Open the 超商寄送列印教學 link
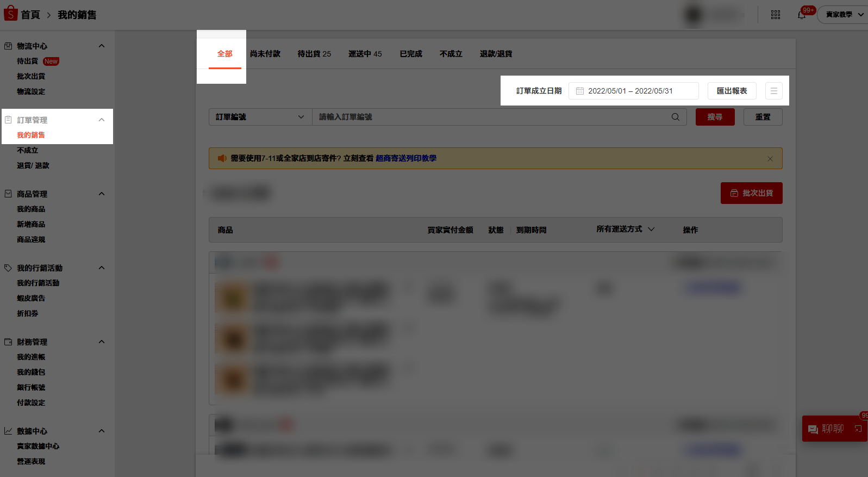Viewport: 868px width, 477px height. pyautogui.click(x=405, y=158)
